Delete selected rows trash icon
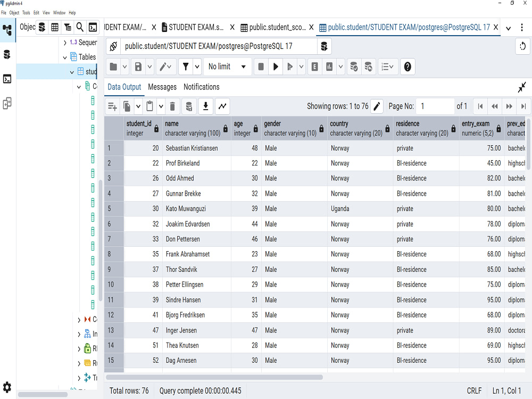Image resolution: width=532 pixels, height=399 pixels. point(172,106)
